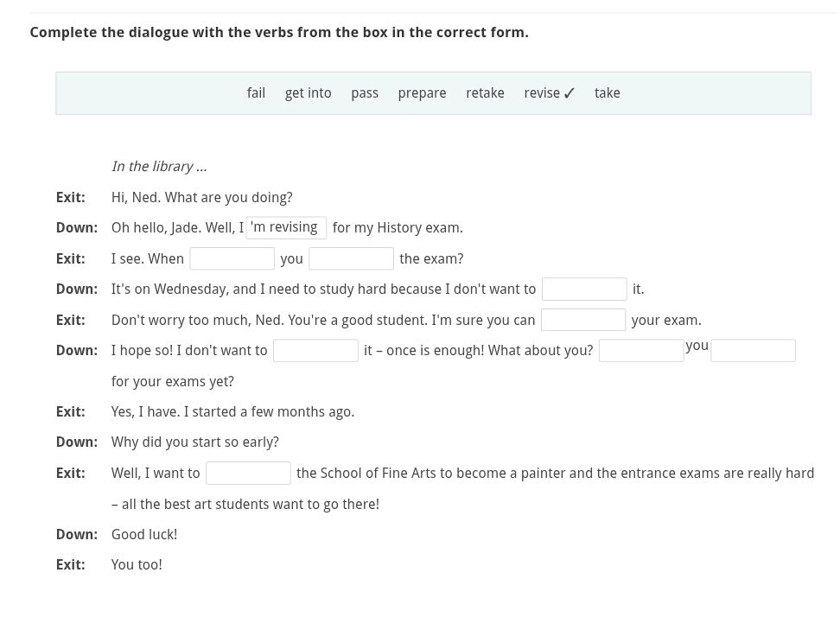Click the blank after "Well, I want to"

tap(248, 473)
